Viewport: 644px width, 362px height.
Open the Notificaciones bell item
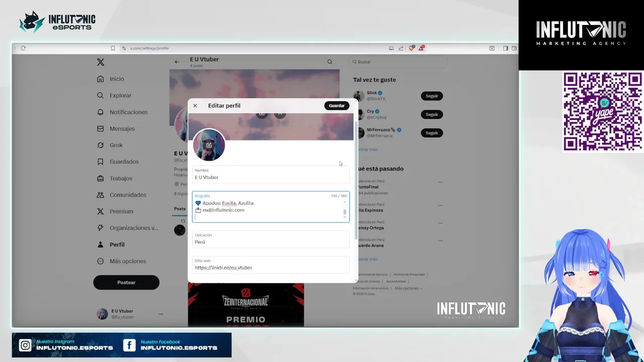(122, 112)
